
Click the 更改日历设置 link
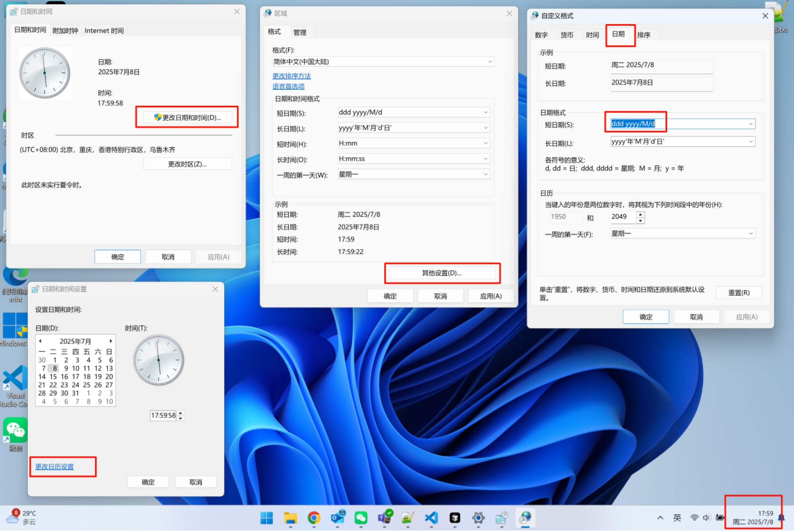click(55, 467)
